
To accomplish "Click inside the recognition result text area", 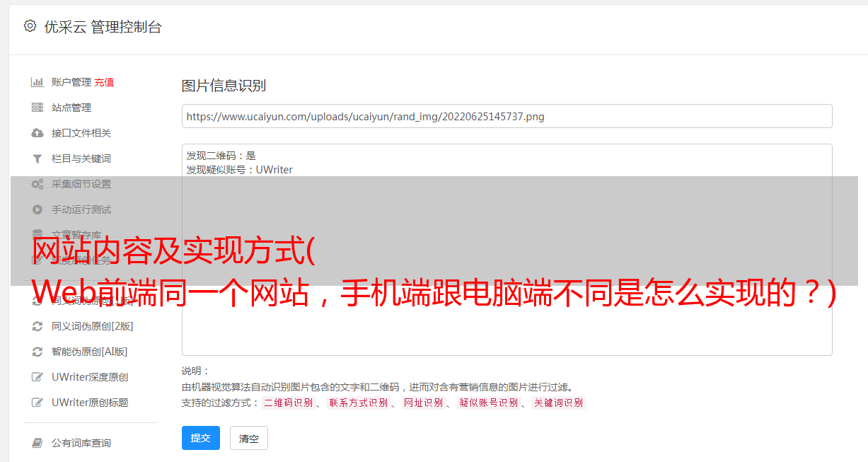I will pyautogui.click(x=507, y=249).
